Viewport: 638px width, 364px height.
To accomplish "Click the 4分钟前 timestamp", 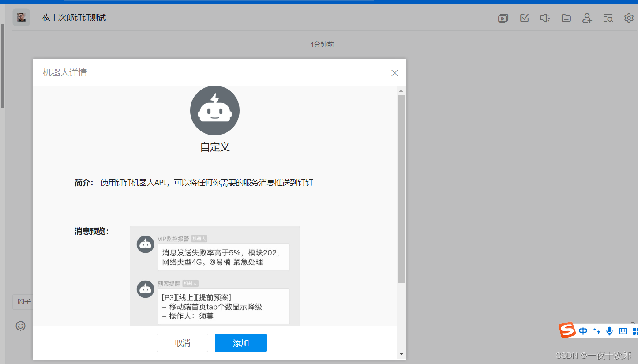I will pos(322,45).
